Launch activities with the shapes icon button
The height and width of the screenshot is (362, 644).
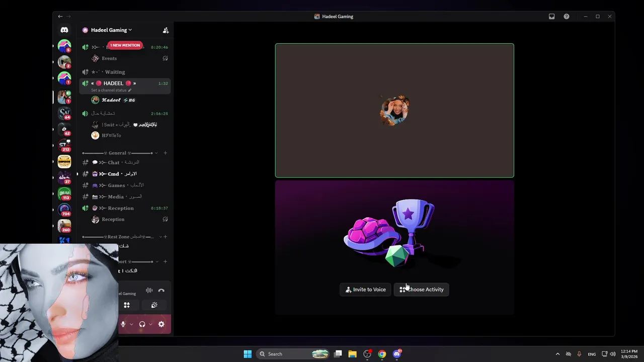(127, 305)
